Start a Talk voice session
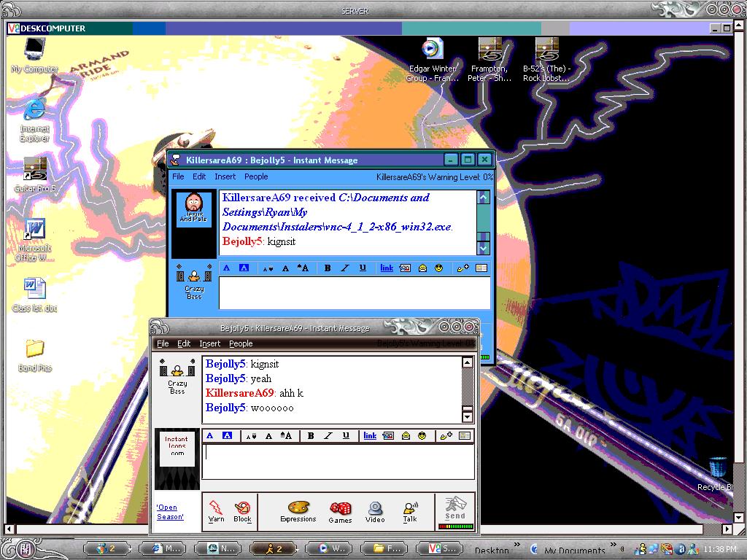Viewport: 747px width, 560px height. coord(410,513)
